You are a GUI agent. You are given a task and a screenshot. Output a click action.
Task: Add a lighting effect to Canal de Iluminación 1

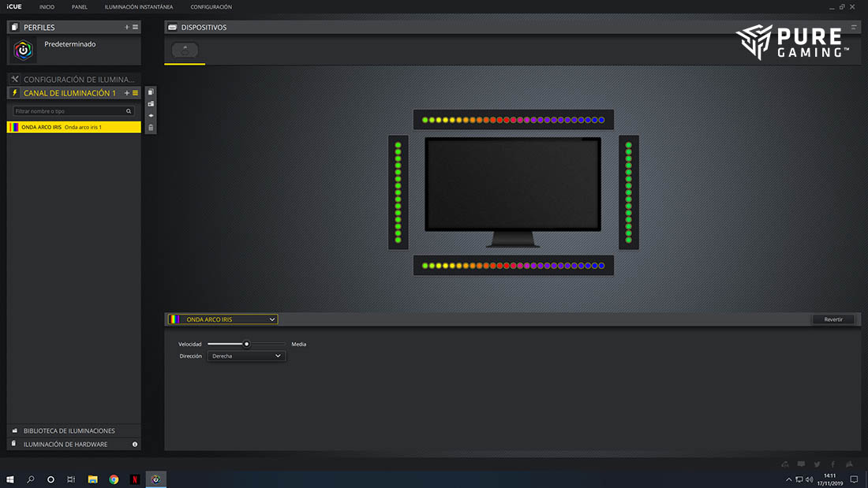point(127,93)
